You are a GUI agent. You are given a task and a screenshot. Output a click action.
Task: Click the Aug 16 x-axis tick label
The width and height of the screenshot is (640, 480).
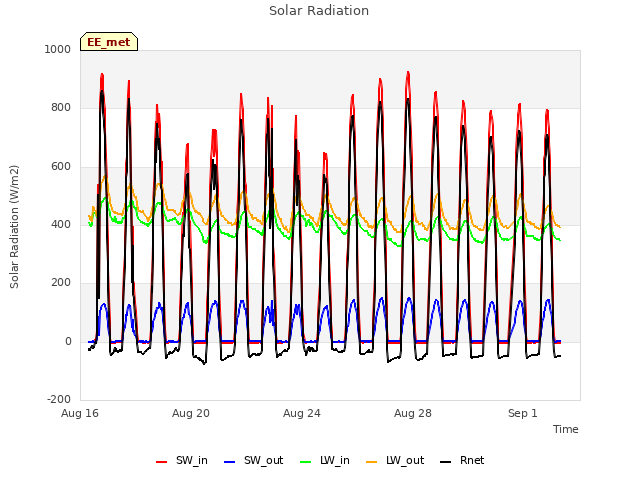(x=80, y=413)
